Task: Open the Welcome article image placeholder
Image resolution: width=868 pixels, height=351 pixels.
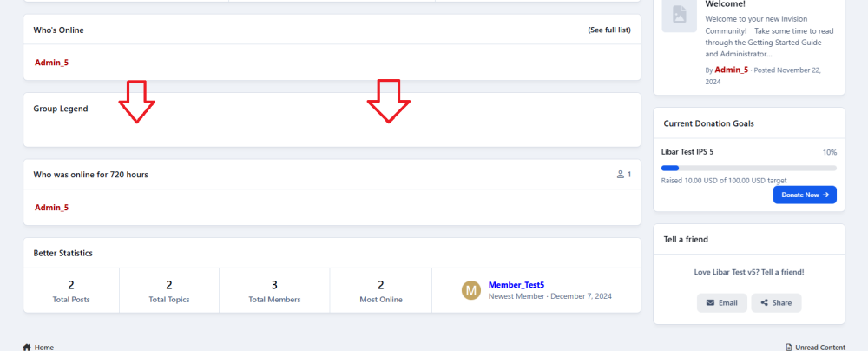Action: coord(679,15)
